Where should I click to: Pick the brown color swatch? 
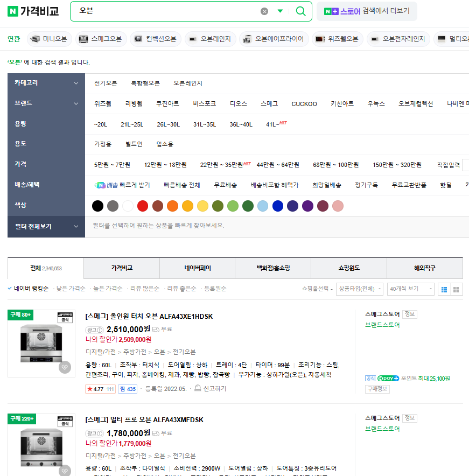tap(158, 206)
